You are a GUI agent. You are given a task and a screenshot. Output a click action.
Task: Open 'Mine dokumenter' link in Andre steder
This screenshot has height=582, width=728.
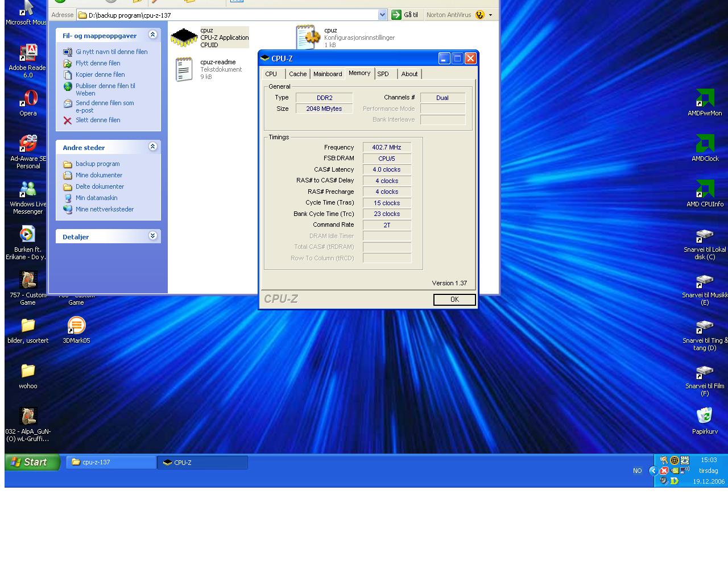[x=99, y=175]
